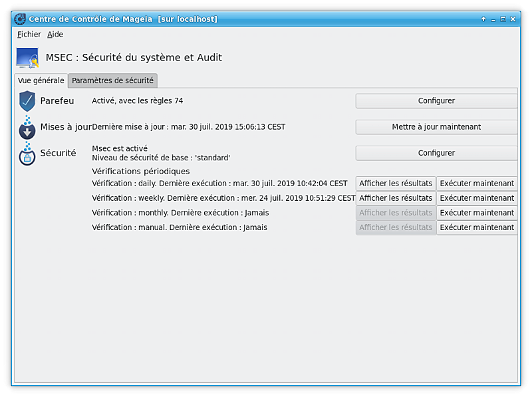Viewport: 532px width, 397px height.
Task: Click the title bar up-arrow icon
Action: coord(483,19)
